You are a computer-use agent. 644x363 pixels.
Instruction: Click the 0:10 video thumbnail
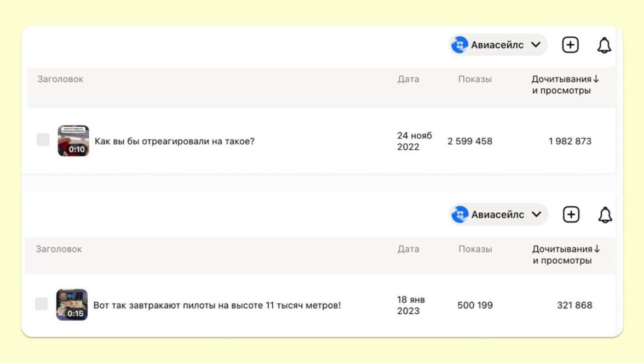[x=73, y=141]
